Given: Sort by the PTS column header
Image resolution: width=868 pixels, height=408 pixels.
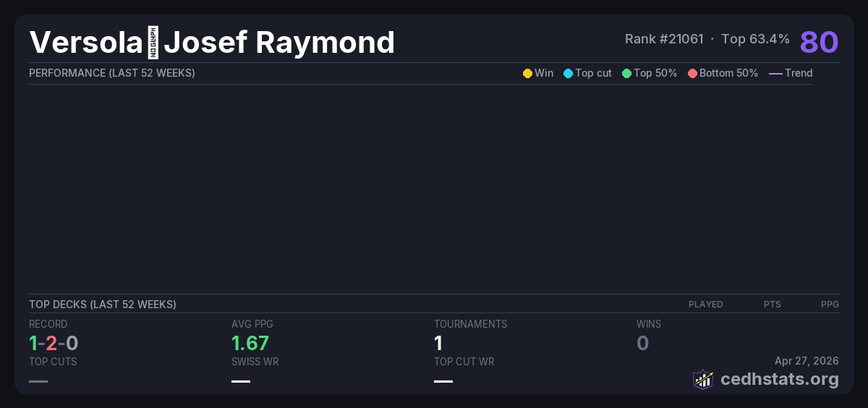Looking at the screenshot, I should (x=772, y=305).
